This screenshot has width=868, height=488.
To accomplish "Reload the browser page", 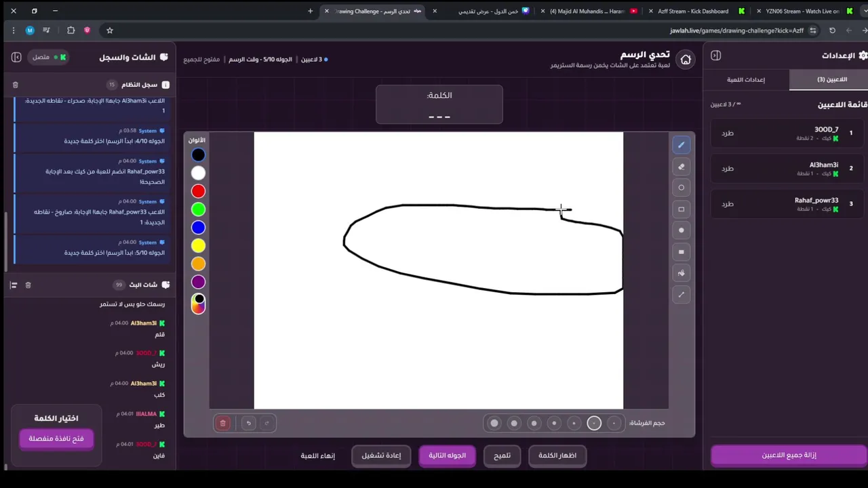I will [x=832, y=30].
